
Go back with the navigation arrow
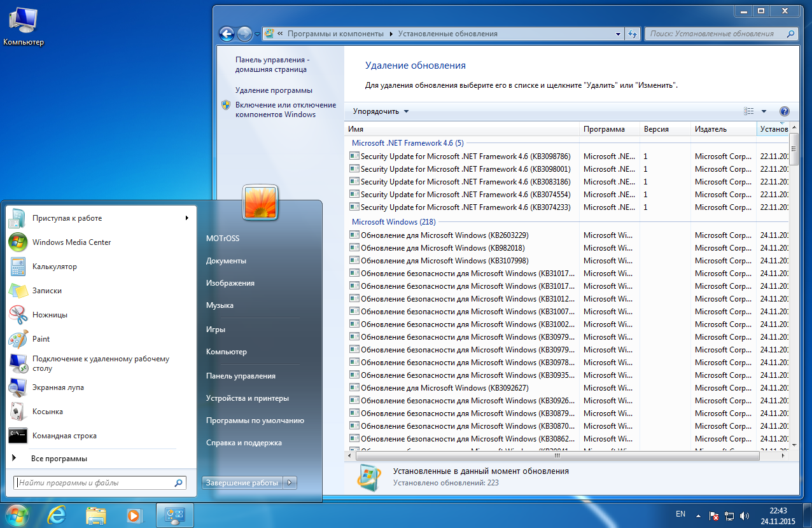click(227, 34)
